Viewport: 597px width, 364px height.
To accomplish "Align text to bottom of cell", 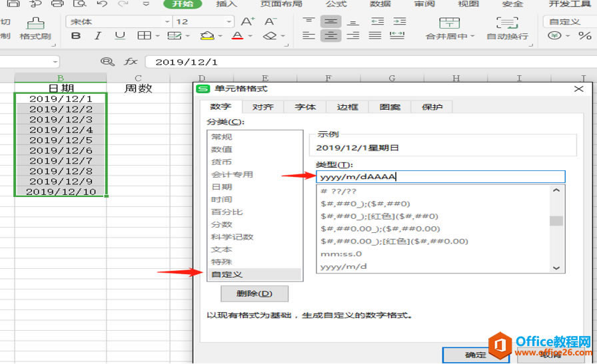I will point(353,21).
